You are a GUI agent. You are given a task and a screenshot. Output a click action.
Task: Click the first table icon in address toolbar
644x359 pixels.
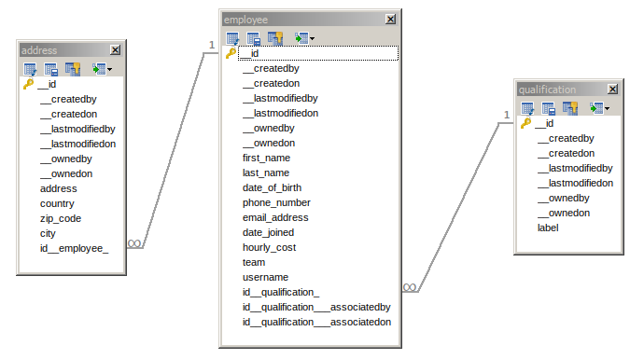coord(30,69)
